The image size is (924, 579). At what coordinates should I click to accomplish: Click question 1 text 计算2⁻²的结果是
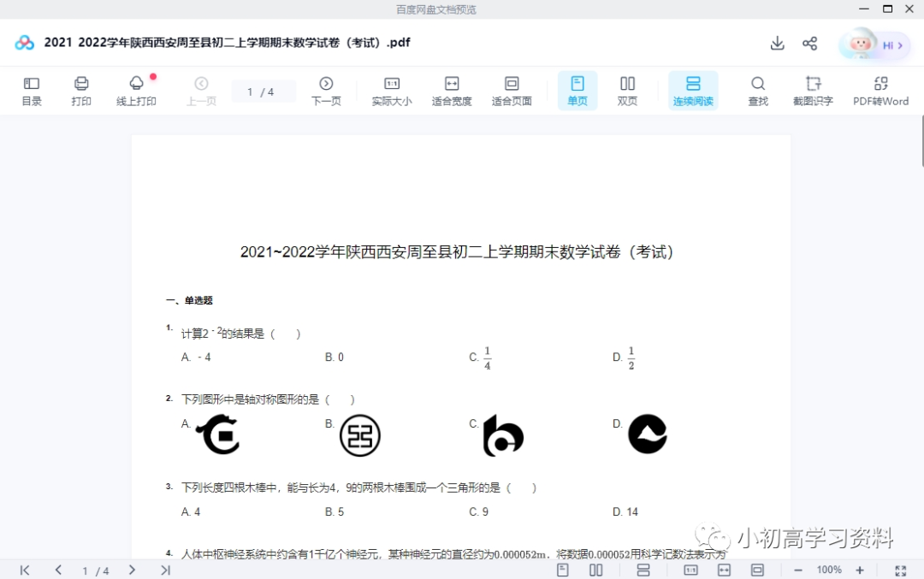[x=241, y=333]
